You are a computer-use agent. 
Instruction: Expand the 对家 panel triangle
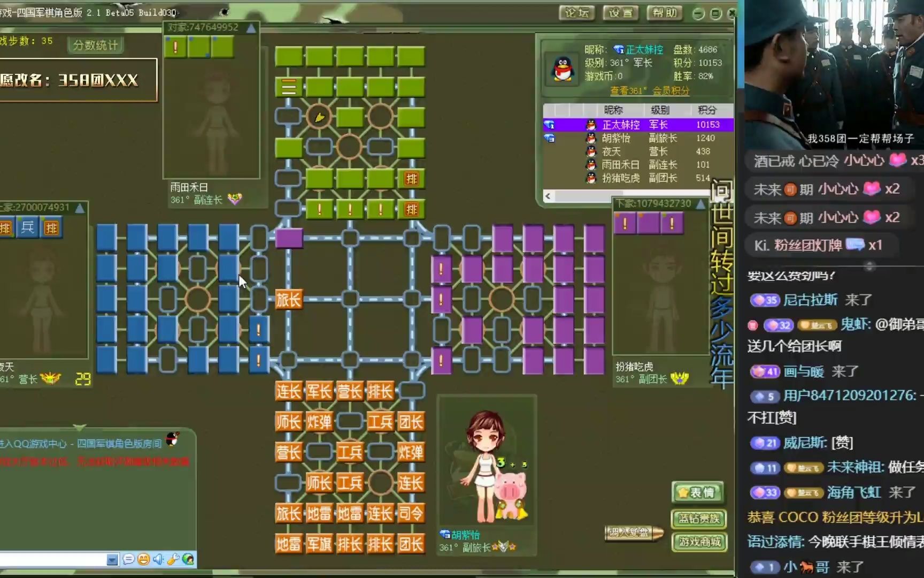coord(251,28)
